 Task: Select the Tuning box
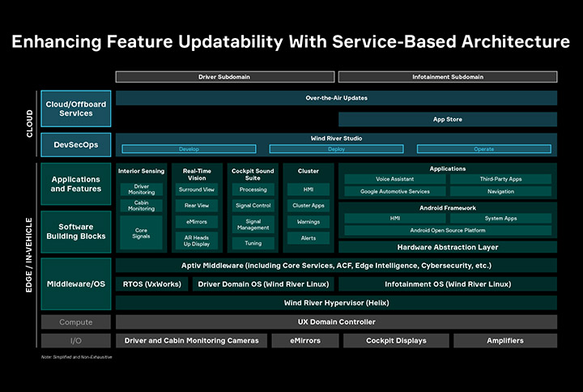coord(253,243)
